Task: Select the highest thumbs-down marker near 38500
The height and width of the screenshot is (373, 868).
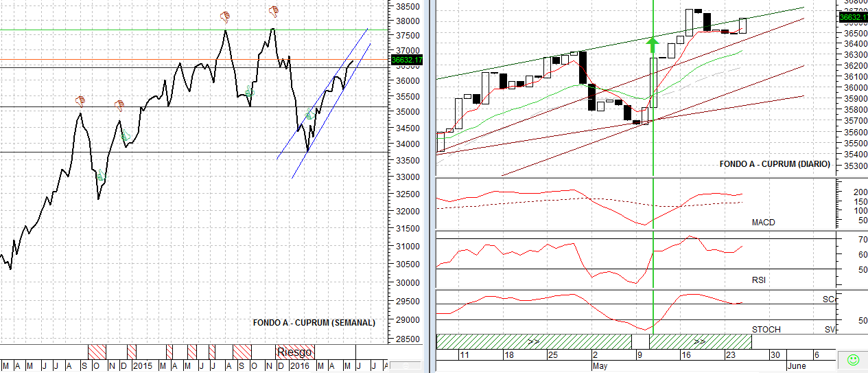Action: 274,11
